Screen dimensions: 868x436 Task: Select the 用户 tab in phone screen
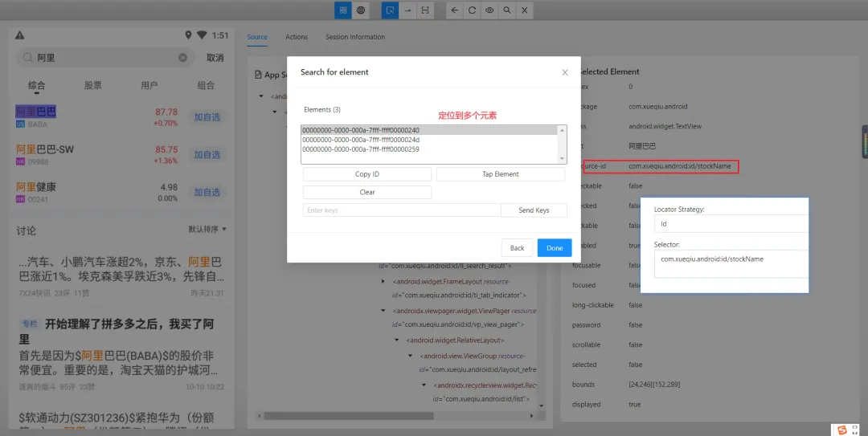click(149, 85)
